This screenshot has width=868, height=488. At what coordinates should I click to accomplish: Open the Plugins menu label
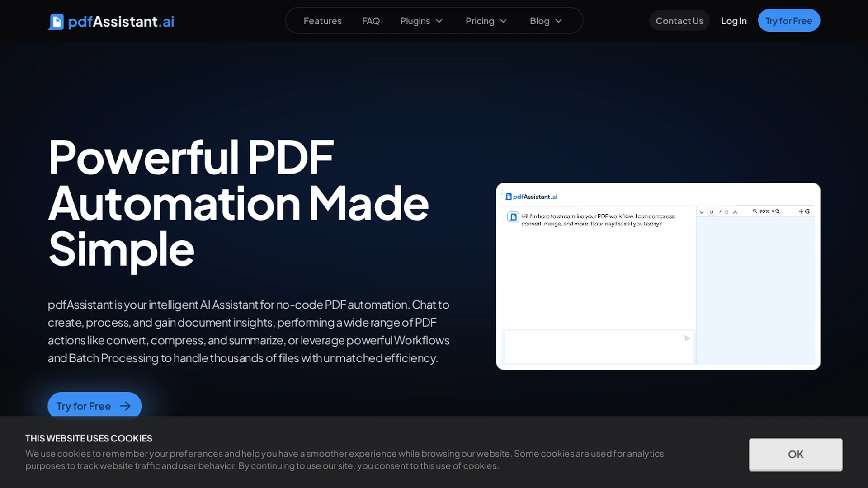[415, 21]
